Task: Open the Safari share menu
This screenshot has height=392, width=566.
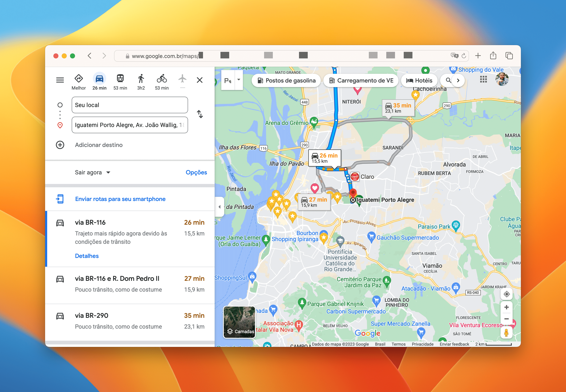Action: point(493,55)
